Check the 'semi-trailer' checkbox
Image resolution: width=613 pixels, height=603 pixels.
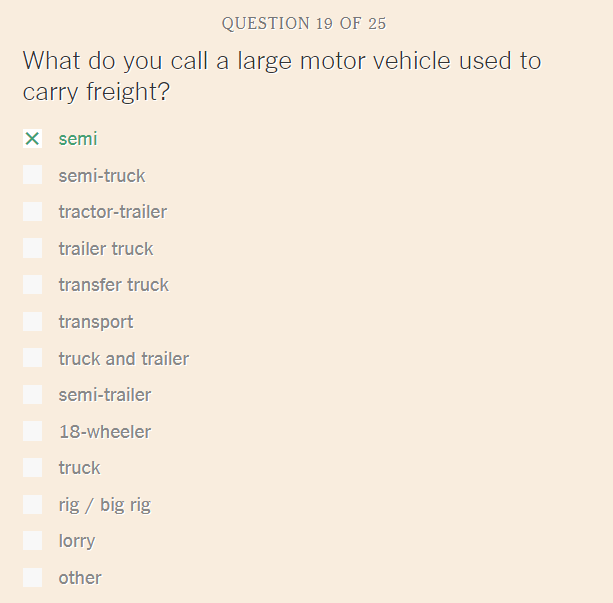(x=32, y=395)
